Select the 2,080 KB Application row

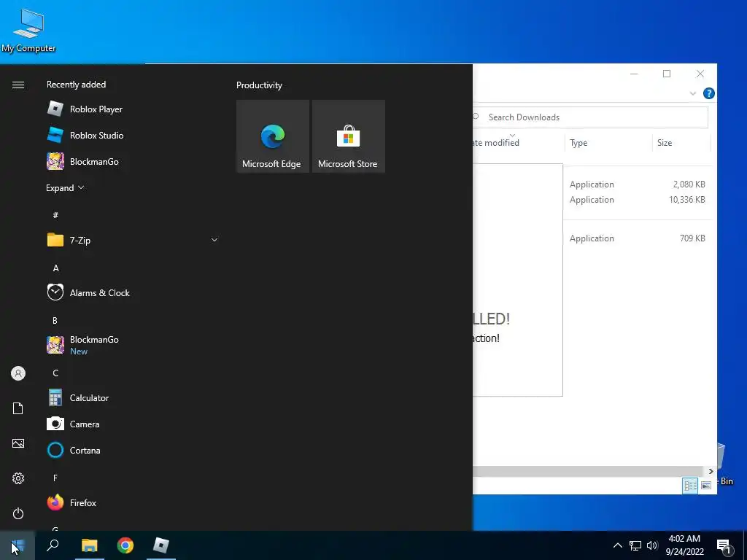[638, 184]
